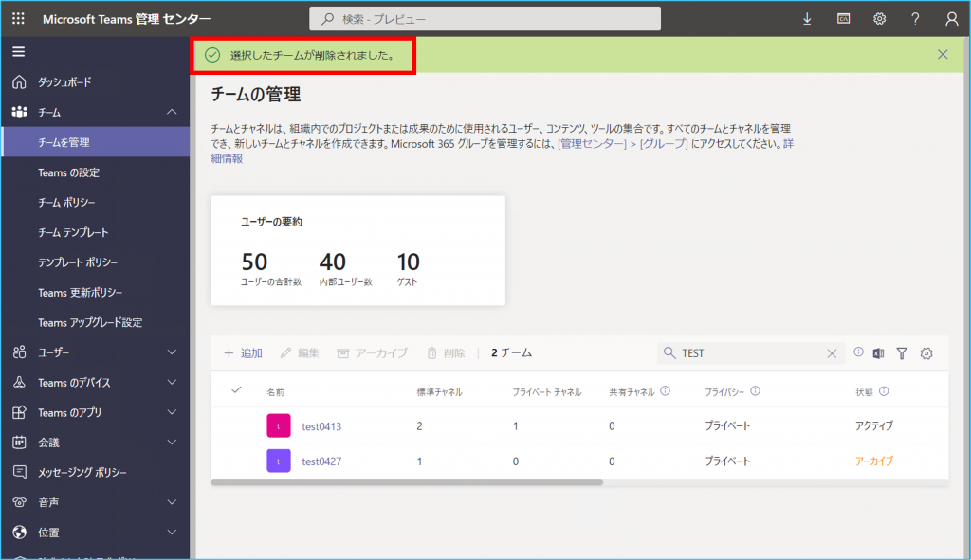Dismiss the green deletion notification banner

[x=943, y=55]
